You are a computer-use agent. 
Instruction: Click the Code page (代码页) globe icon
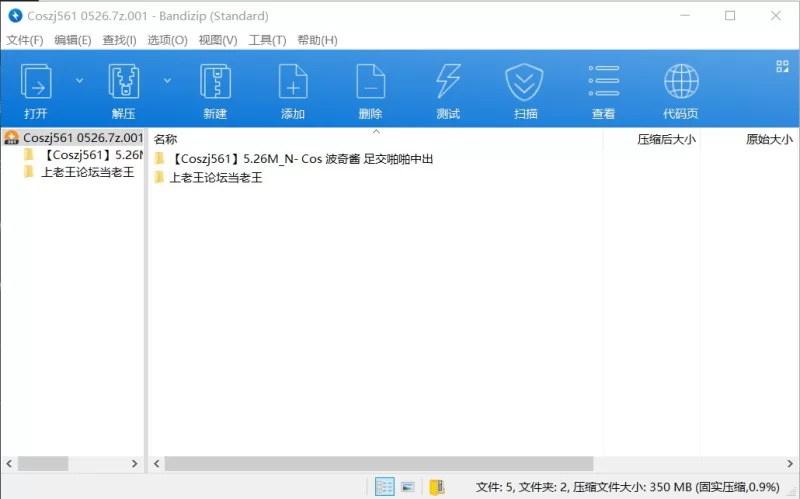(681, 81)
